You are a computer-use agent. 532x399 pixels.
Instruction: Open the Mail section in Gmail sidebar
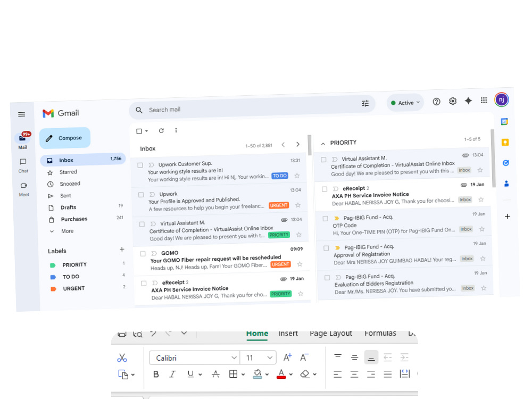point(22,140)
